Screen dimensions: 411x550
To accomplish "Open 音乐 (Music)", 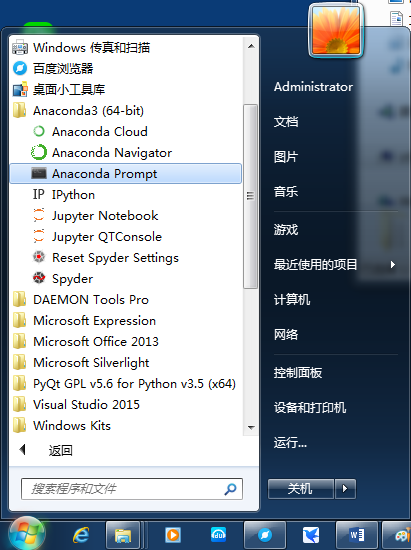I will (x=286, y=192).
